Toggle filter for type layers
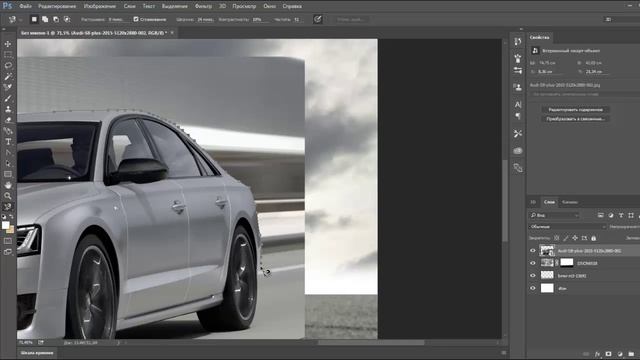Image resolution: width=640 pixels, height=360 pixels. coord(621,215)
